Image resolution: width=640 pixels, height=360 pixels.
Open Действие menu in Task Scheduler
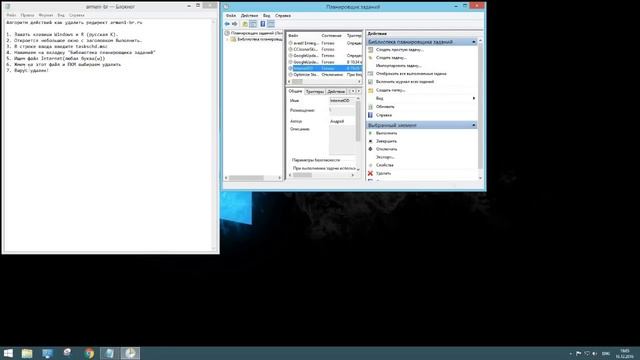249,16
